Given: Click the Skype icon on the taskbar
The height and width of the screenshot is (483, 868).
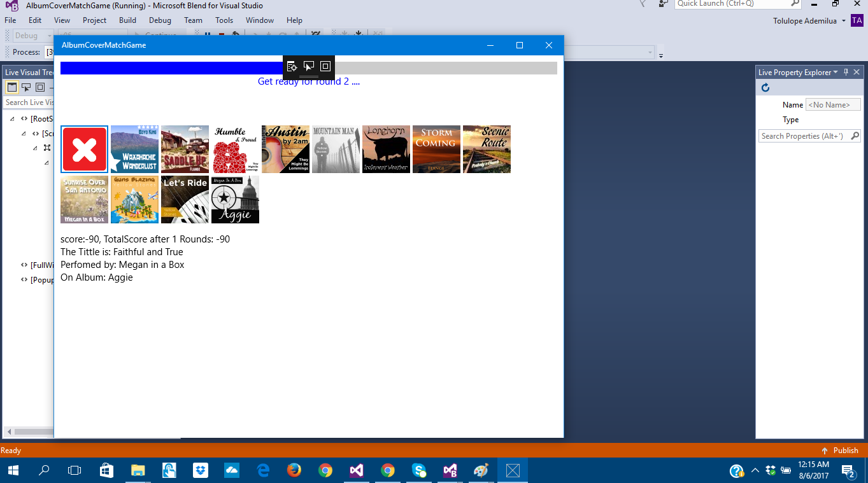Looking at the screenshot, I should [x=418, y=471].
